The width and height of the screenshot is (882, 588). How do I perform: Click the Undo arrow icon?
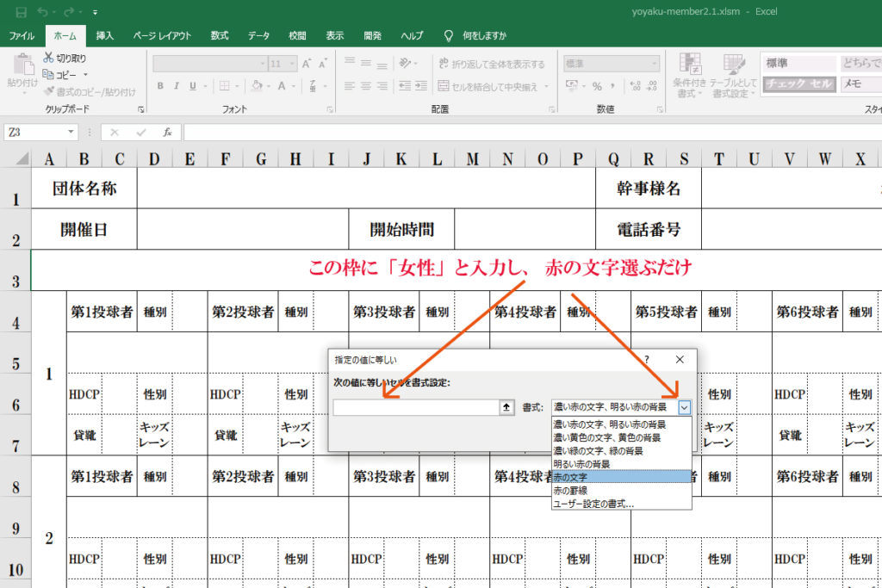43,12
